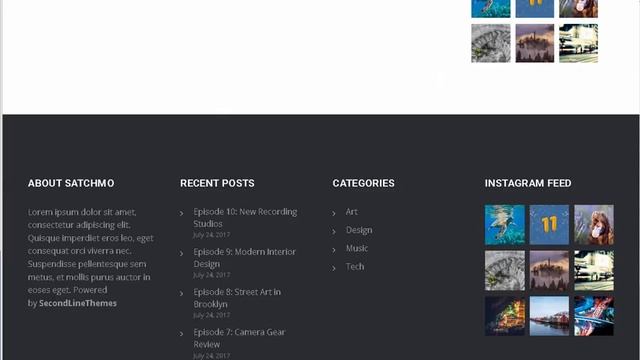This screenshot has height=360, width=640.
Task: Open footer Instagram orangutan photo
Action: 594,225
